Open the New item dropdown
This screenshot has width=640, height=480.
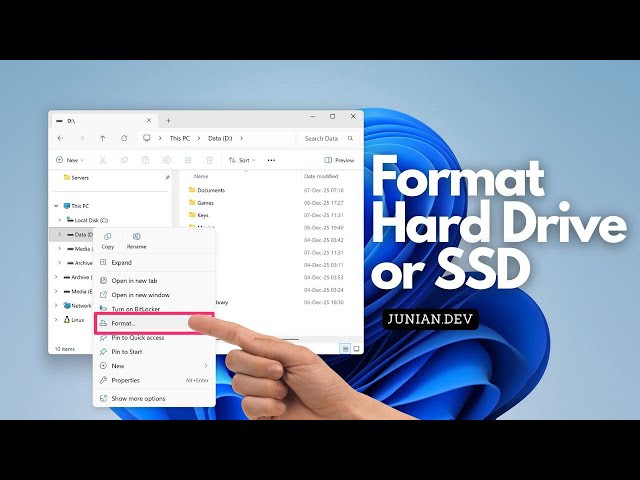tap(70, 160)
